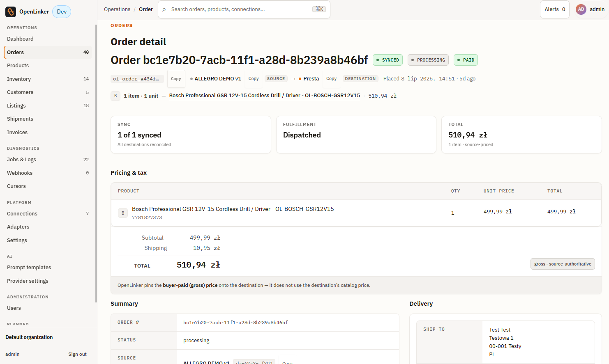Click the ⌘K shortcut badge

tap(319, 9)
